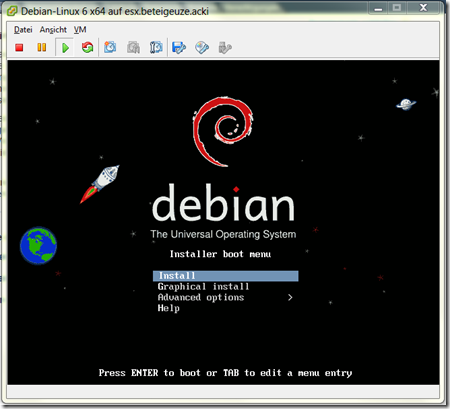Click the USB device connect icon
The height and width of the screenshot is (409, 450).
tap(225, 47)
